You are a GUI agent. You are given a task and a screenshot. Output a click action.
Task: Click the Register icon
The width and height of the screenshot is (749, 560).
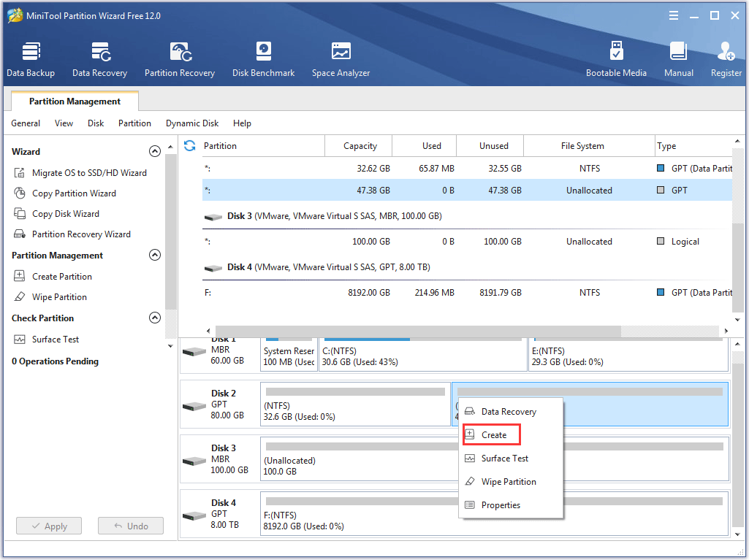tap(726, 58)
